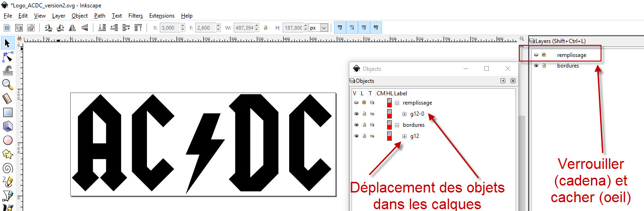Select the Star polygon tool
Viewport: 644px width, 211px height.
(7, 154)
